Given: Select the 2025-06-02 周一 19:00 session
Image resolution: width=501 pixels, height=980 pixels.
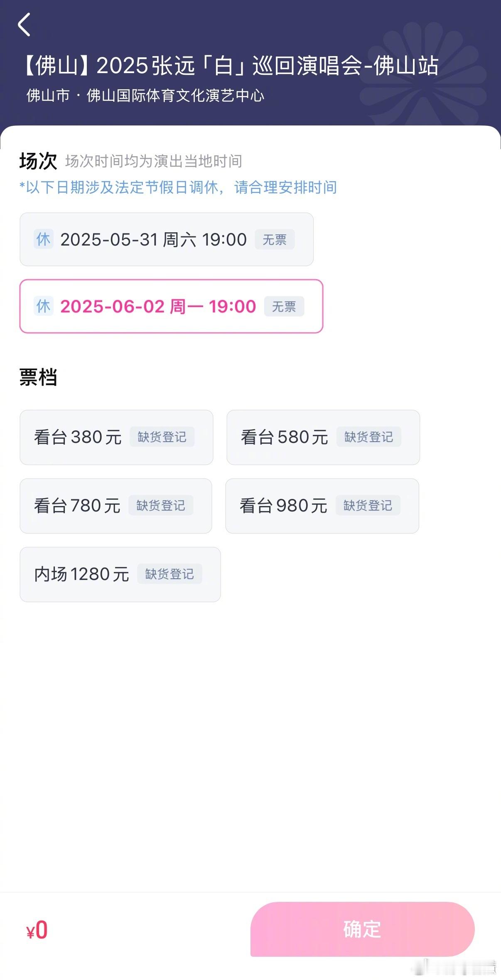Looking at the screenshot, I should pos(171,306).
